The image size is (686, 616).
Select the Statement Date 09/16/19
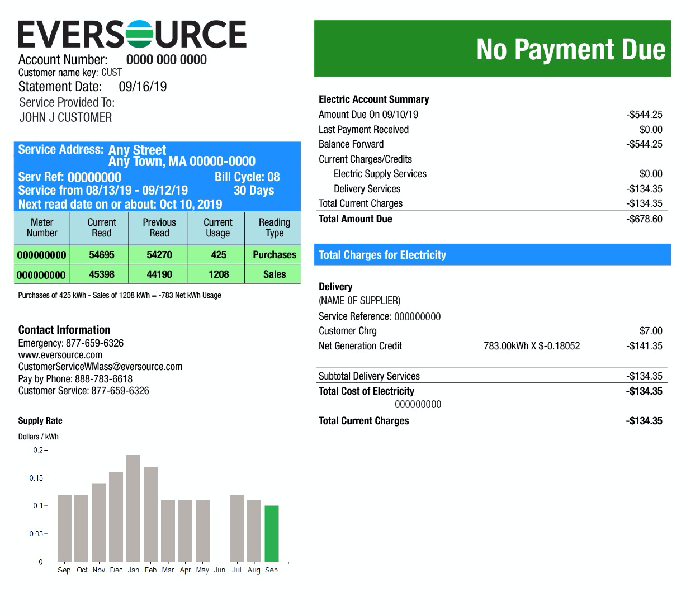tap(143, 87)
